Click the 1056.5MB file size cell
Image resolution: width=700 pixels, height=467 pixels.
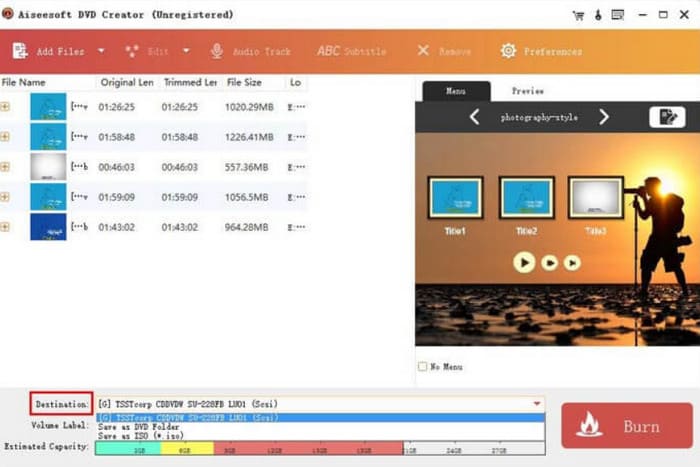[246, 197]
